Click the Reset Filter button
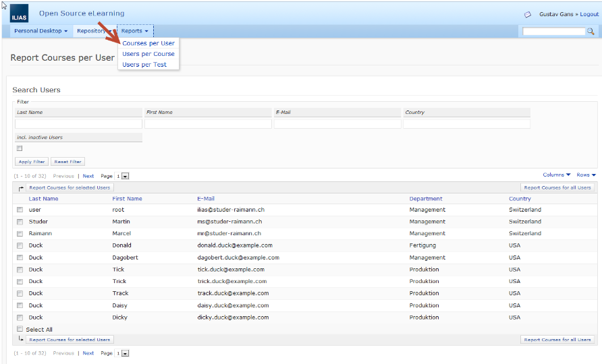The height and width of the screenshot is (364, 602). pos(67,162)
